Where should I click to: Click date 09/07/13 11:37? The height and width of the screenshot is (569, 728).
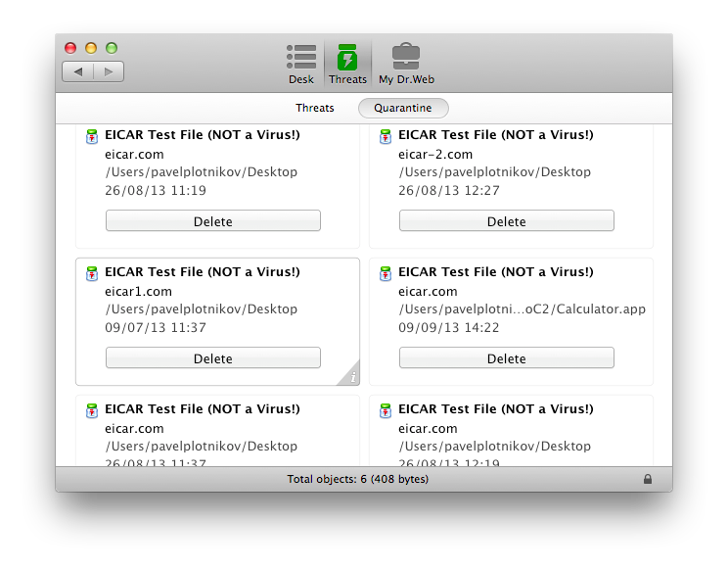pyautogui.click(x=155, y=328)
